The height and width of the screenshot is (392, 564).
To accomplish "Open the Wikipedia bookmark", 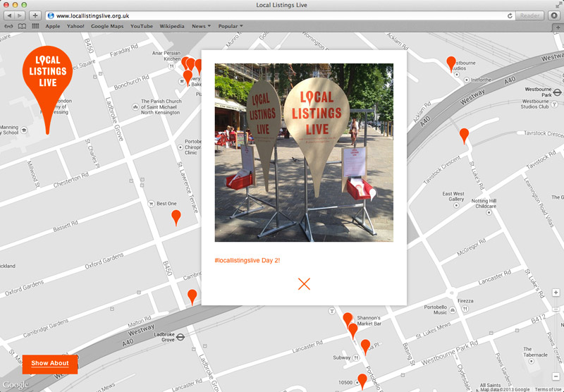I will tap(172, 26).
